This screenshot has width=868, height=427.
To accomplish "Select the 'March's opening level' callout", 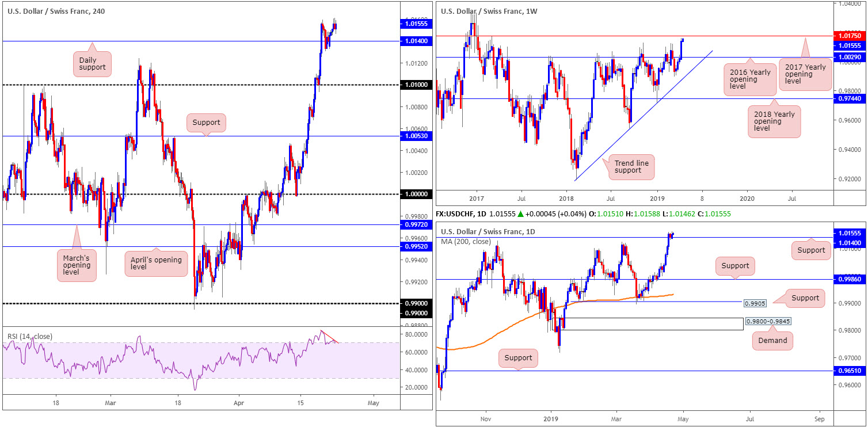I will [77, 265].
